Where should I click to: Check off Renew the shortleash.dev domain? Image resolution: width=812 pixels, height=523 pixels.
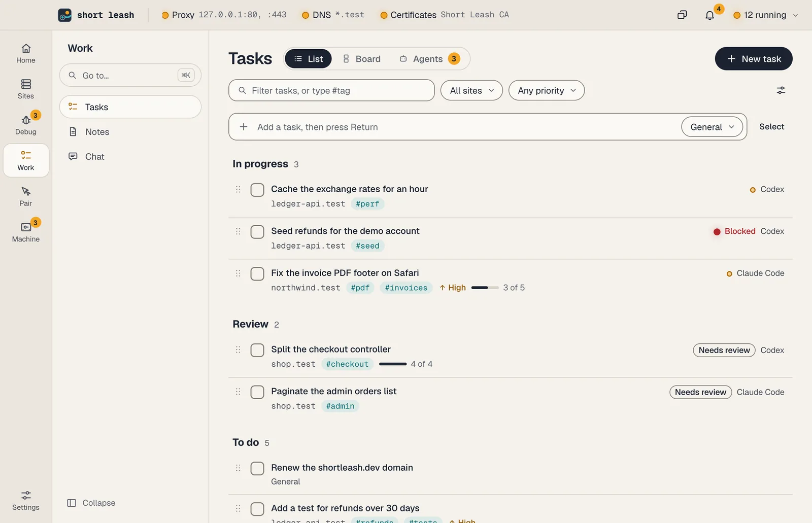pos(257,468)
